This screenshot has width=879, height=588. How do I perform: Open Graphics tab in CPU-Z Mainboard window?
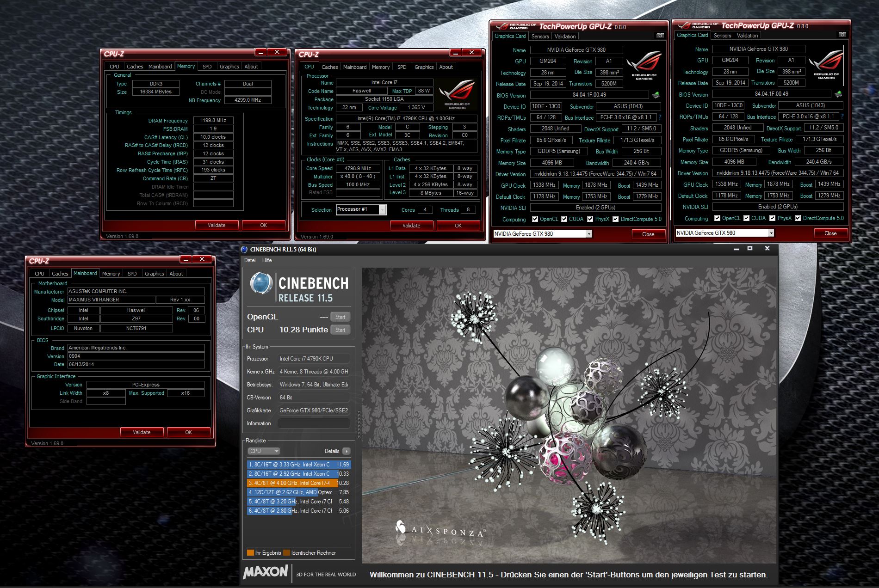pyautogui.click(x=154, y=274)
